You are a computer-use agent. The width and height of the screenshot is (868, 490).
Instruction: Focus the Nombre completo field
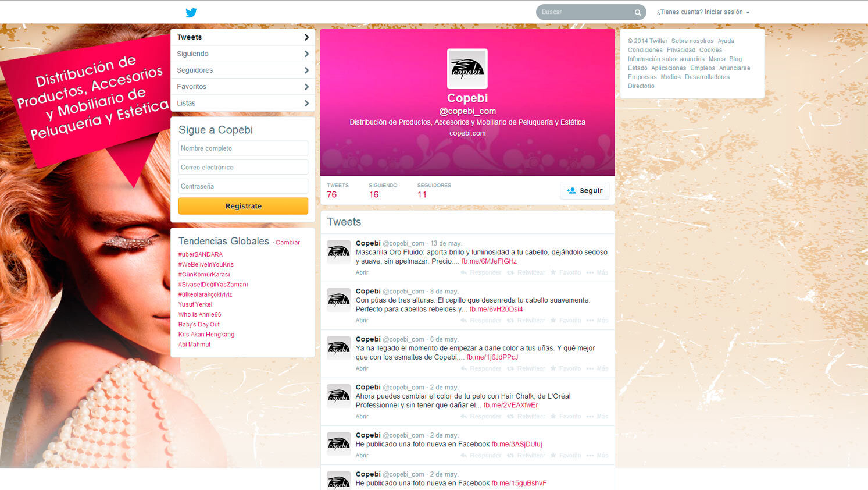click(243, 148)
